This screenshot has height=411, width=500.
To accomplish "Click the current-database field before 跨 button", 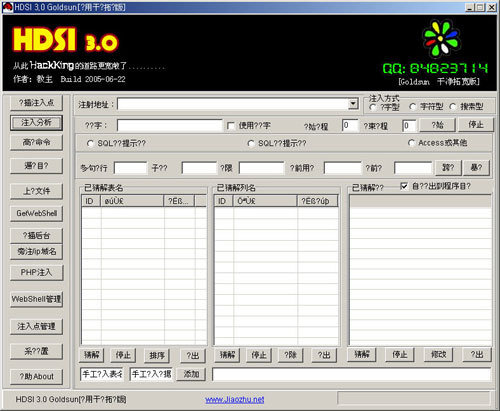I will point(413,168).
